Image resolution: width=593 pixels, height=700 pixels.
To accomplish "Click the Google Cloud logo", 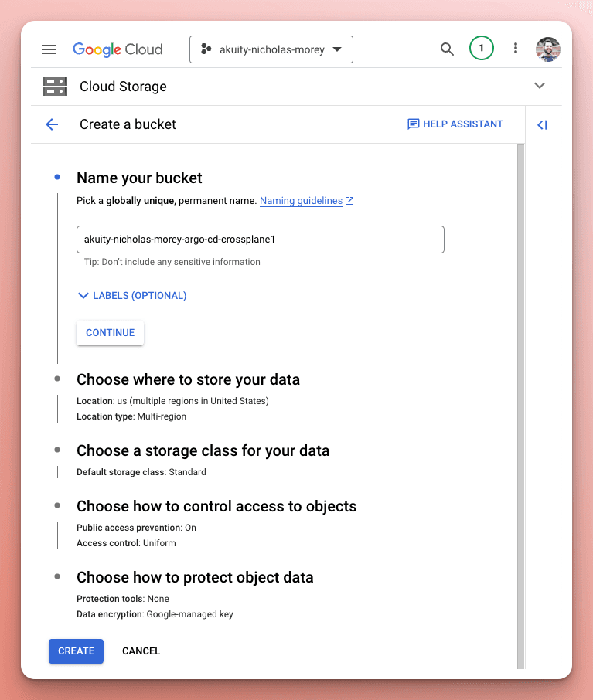I will coord(118,49).
